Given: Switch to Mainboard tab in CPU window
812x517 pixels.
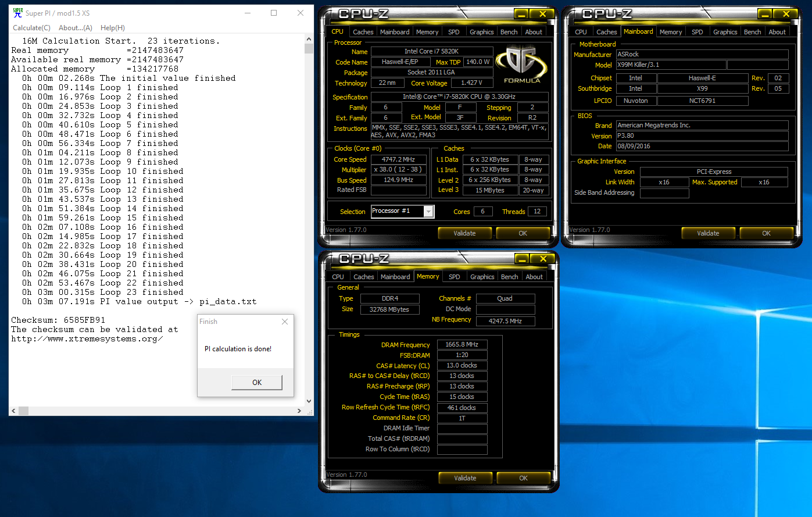Looking at the screenshot, I should click(395, 32).
